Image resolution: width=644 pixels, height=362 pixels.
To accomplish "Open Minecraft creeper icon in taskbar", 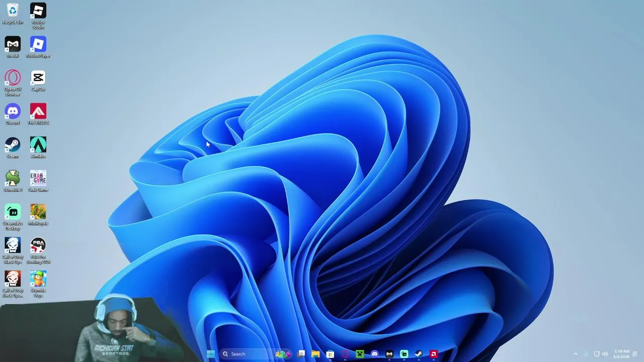I will tap(360, 354).
